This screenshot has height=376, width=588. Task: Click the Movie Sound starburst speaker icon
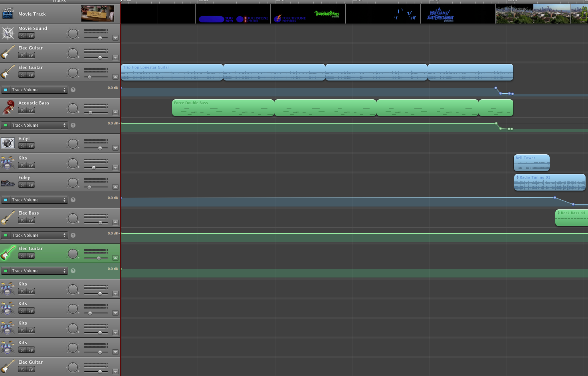click(8, 33)
